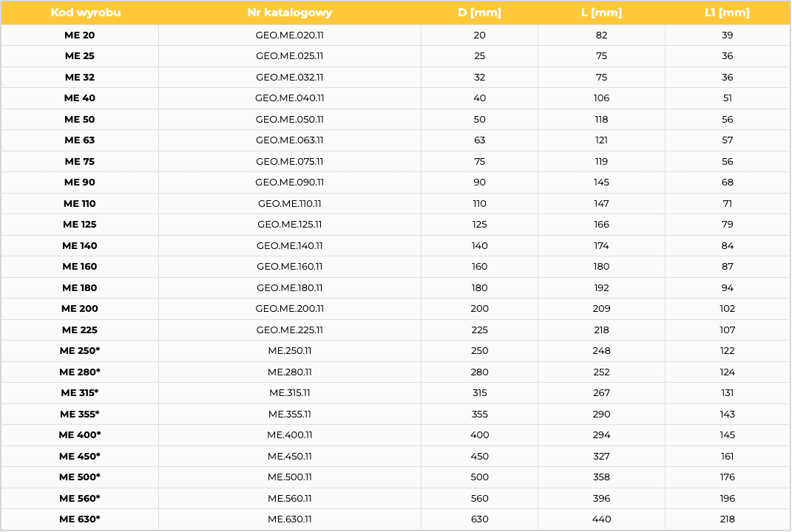Click the Kod wyrobu column header
The height and width of the screenshot is (532, 792).
(85, 13)
